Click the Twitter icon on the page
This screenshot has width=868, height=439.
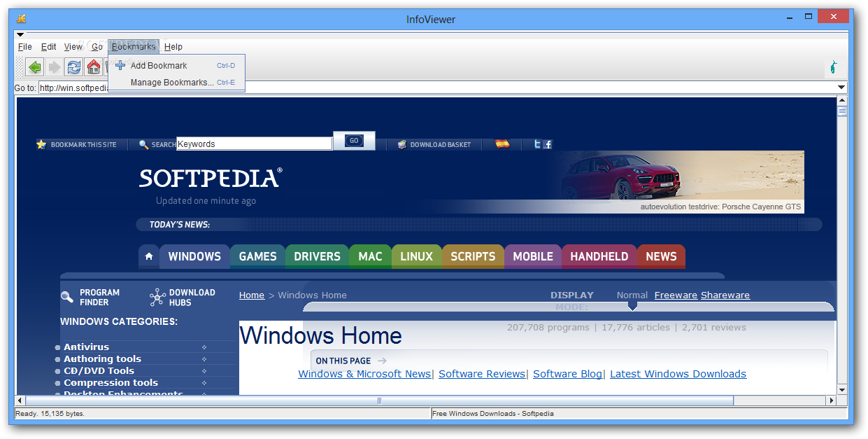pos(537,144)
